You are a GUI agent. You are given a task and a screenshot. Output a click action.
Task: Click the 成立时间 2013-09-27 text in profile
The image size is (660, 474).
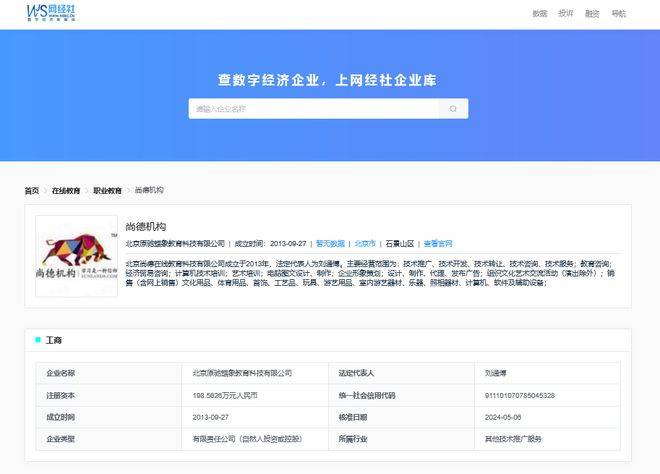coord(270,244)
